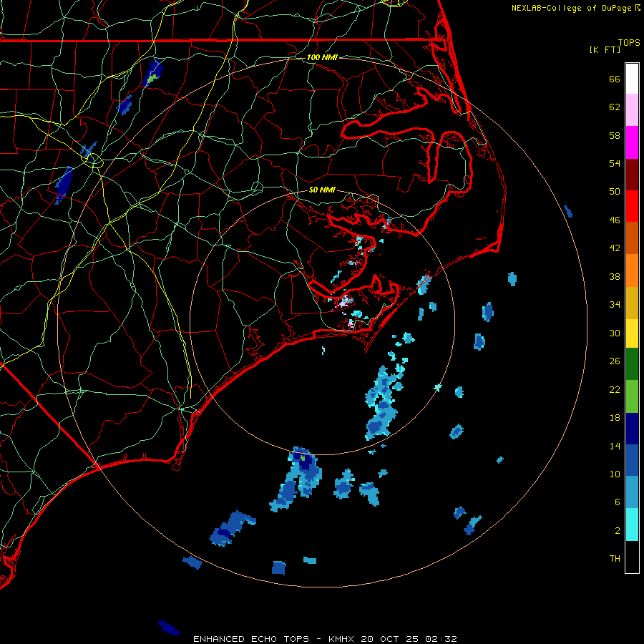This screenshot has height=644, width=644.
Task: Click the legend value 42
Action: point(615,248)
